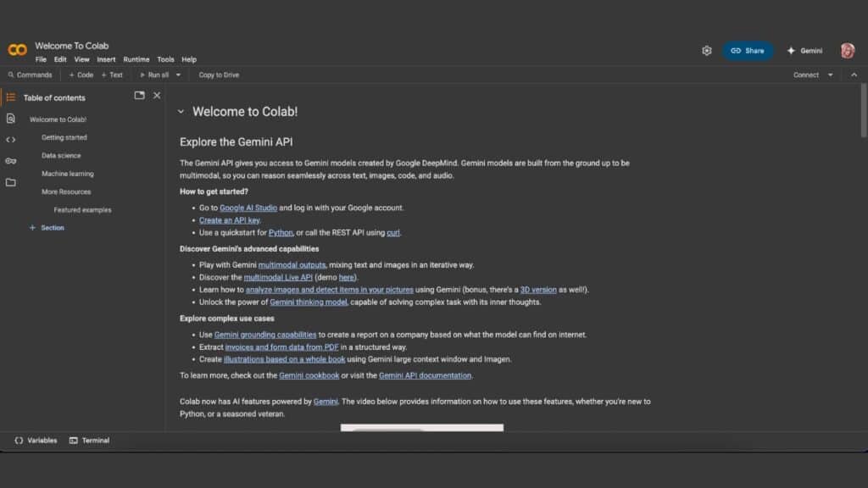868x488 pixels.
Task: Open the Insert menu
Action: [x=106, y=59]
